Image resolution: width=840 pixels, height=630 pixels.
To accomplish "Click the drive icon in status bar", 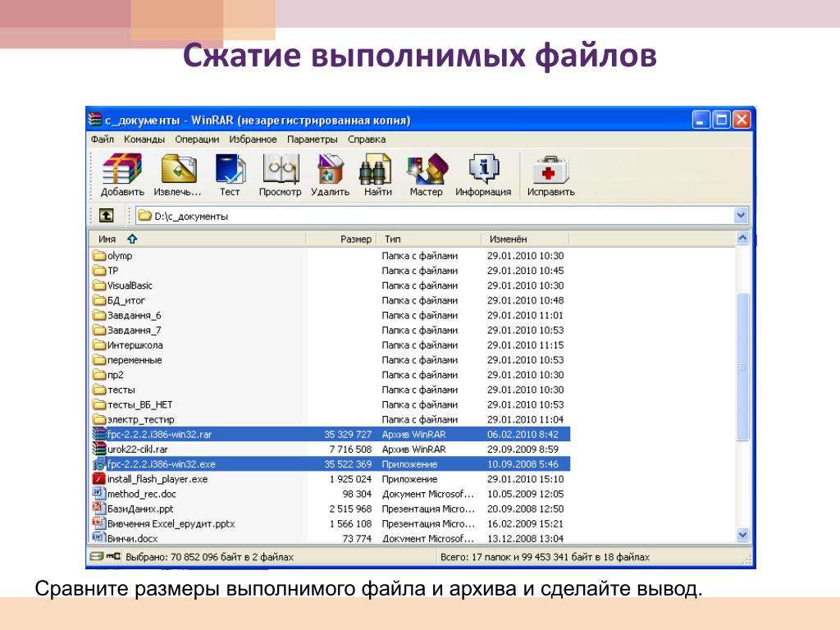I will click(x=97, y=556).
